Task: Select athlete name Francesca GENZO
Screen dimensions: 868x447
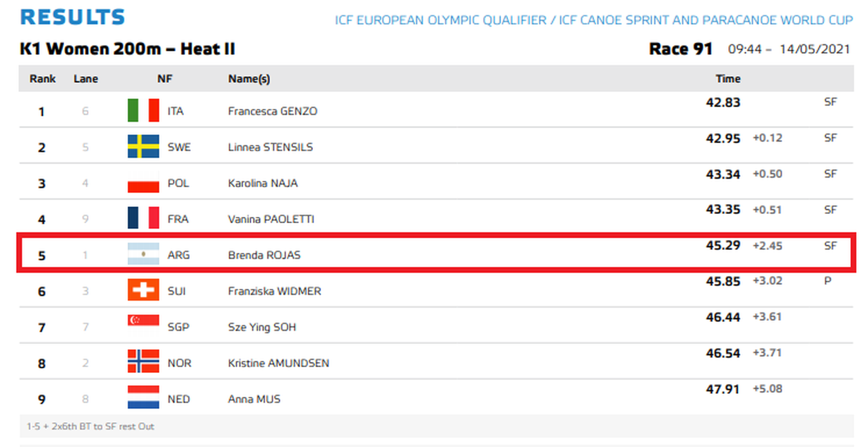Action: [273, 111]
